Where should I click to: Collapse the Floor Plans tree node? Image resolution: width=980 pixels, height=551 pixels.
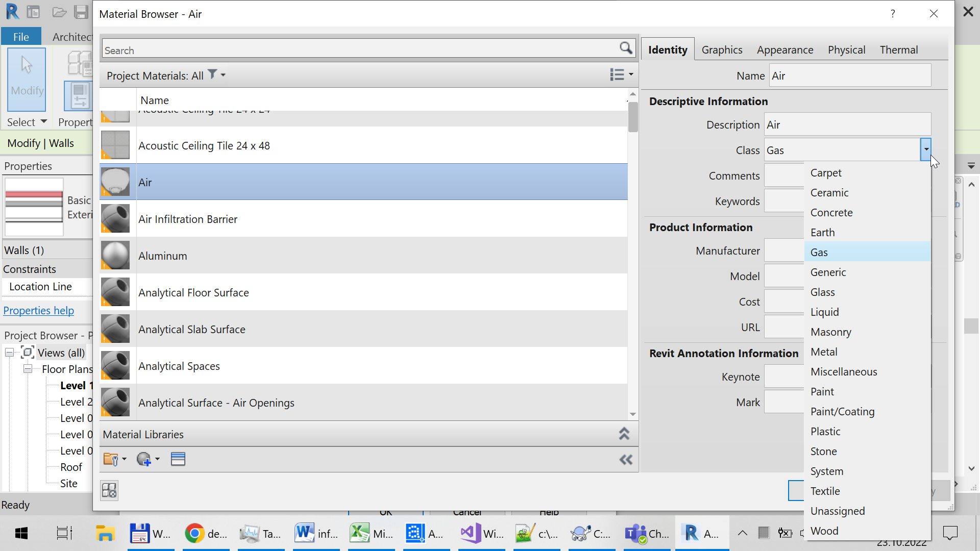coord(28,369)
